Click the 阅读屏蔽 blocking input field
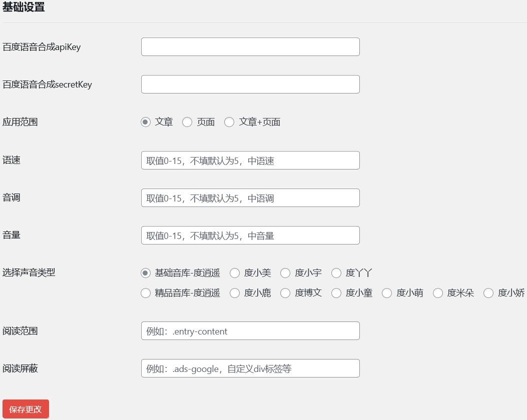The width and height of the screenshot is (527, 420). click(x=250, y=368)
